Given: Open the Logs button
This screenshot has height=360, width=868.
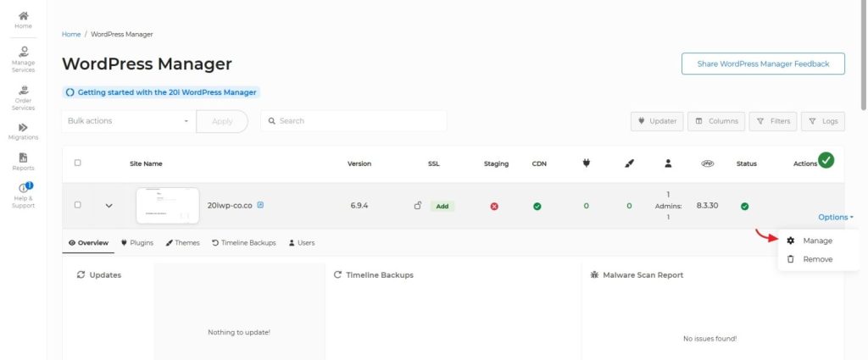Looking at the screenshot, I should pos(822,121).
